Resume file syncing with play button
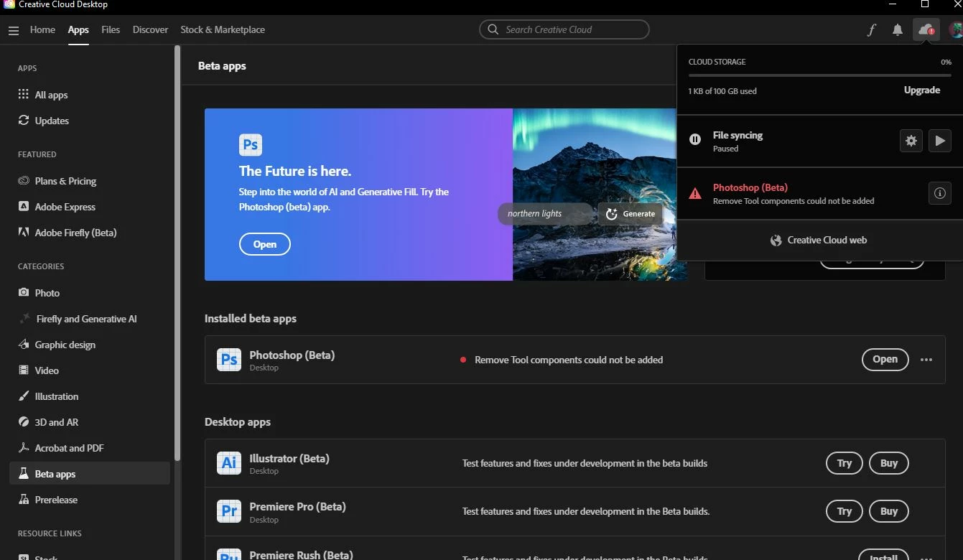Viewport: 963px width, 560px height. [939, 141]
